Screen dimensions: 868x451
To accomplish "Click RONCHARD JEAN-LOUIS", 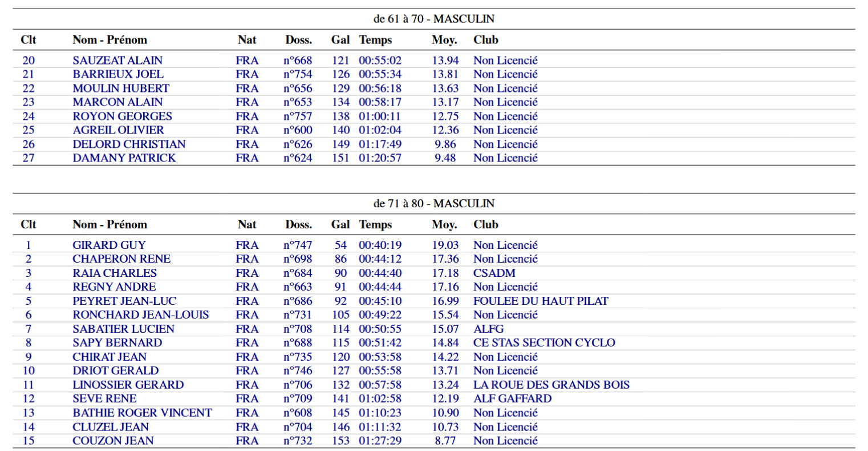I will pos(141,315).
